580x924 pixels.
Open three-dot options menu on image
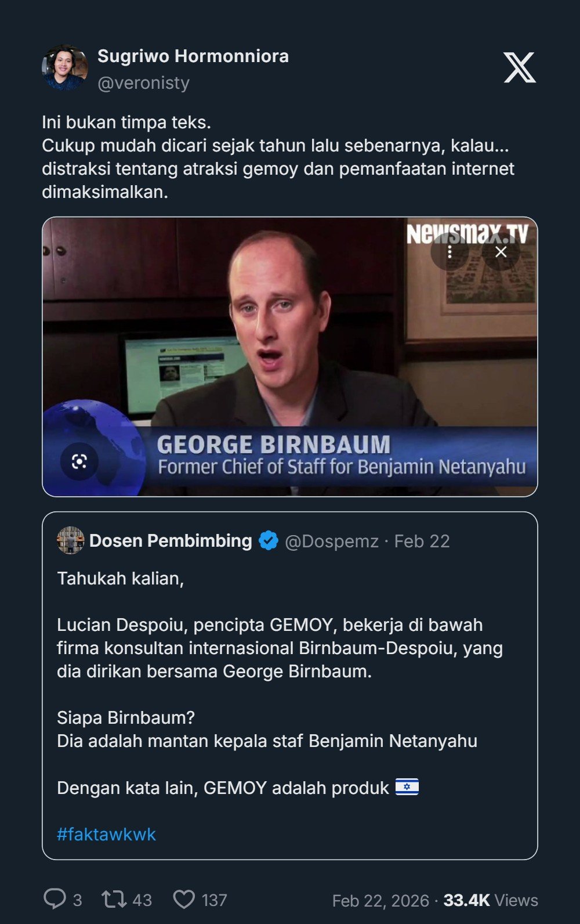[449, 251]
